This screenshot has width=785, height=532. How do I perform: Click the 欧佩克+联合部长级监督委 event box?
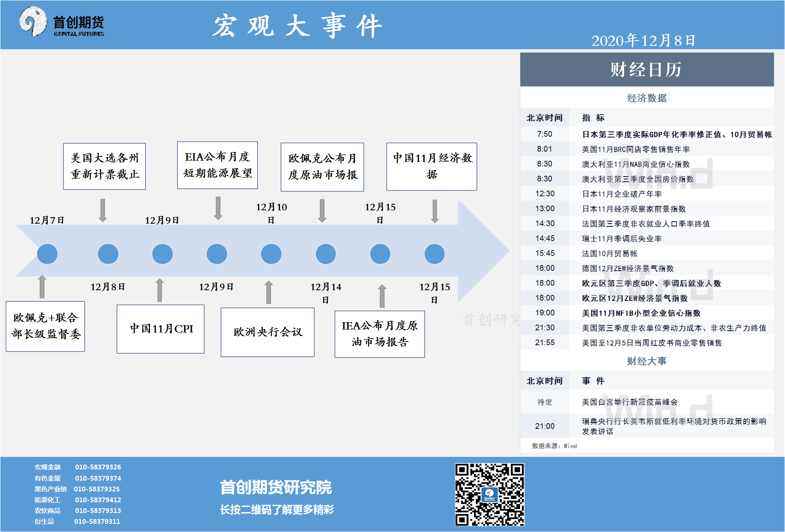click(45, 326)
